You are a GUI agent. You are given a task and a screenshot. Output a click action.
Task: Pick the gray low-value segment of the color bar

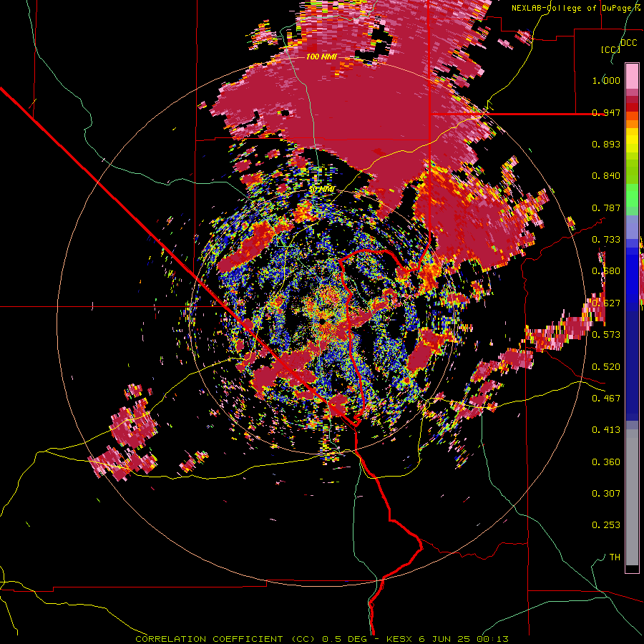632,497
